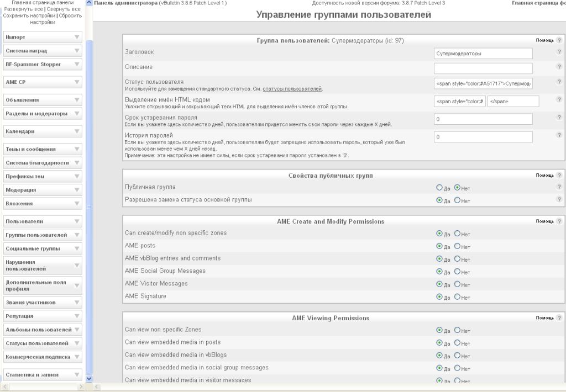Screen dimensions: 566x392
Task: Click closing </span> tag input field
Action: click(513, 102)
